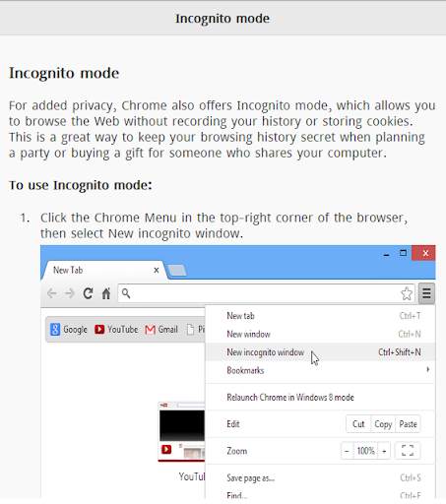Screen dimensions: 446x504
Task: Go to the Home page icon
Action: tap(106, 293)
